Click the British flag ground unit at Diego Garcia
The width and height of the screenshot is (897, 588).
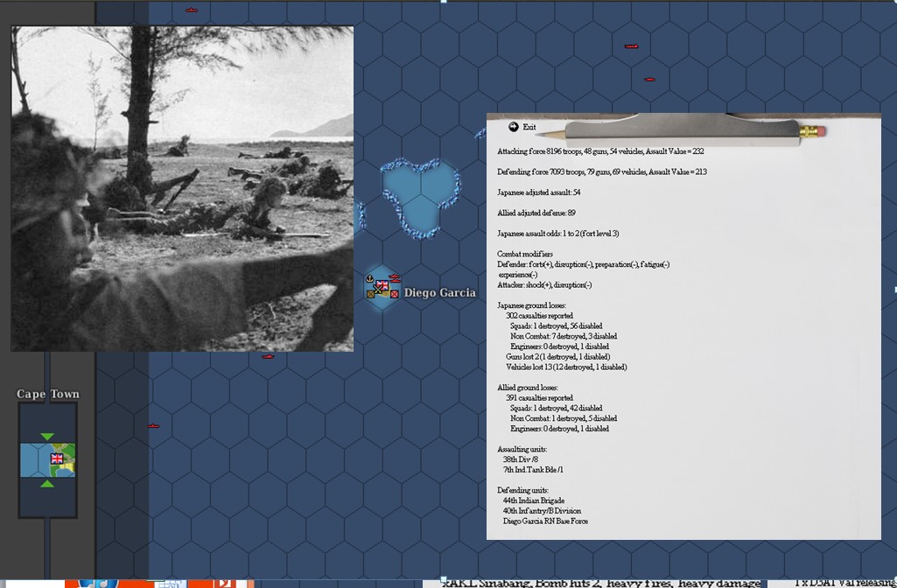[x=382, y=285]
